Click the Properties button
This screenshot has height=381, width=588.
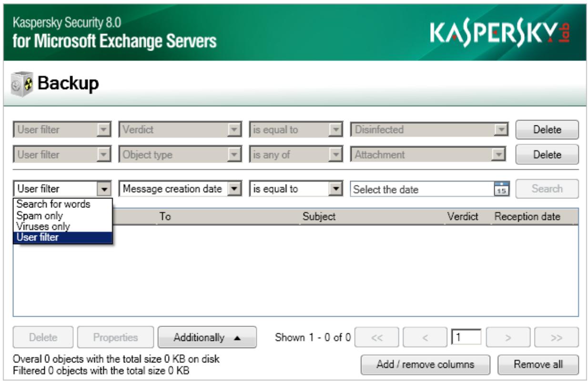click(116, 338)
